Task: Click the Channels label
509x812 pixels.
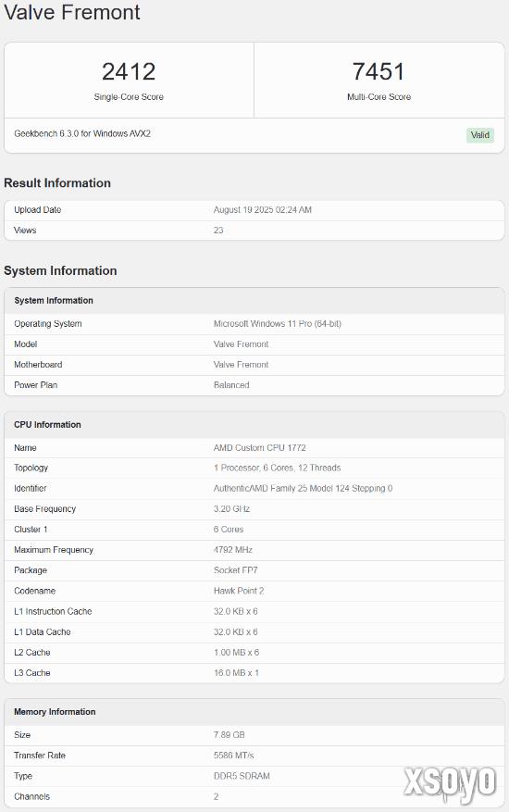Action: 31,796
